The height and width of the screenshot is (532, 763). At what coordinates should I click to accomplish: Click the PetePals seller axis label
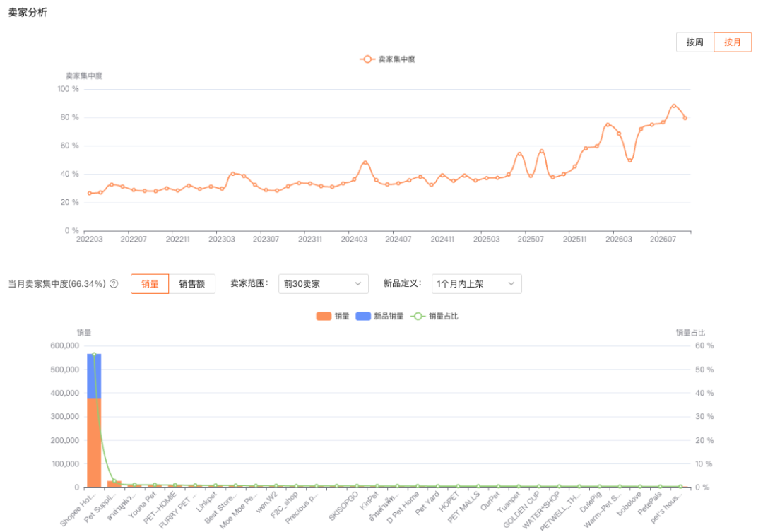click(650, 504)
